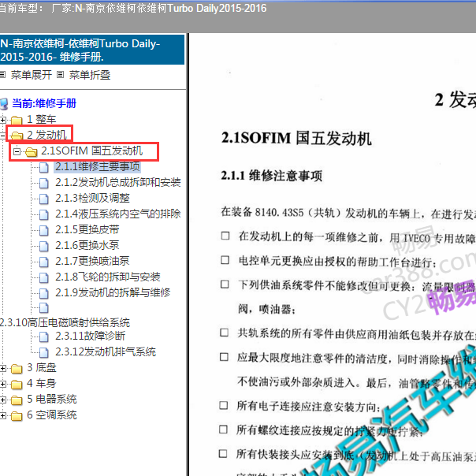
Task: Collapse the 2.1SOFIM 国五发动机 node
Action: [x=17, y=151]
